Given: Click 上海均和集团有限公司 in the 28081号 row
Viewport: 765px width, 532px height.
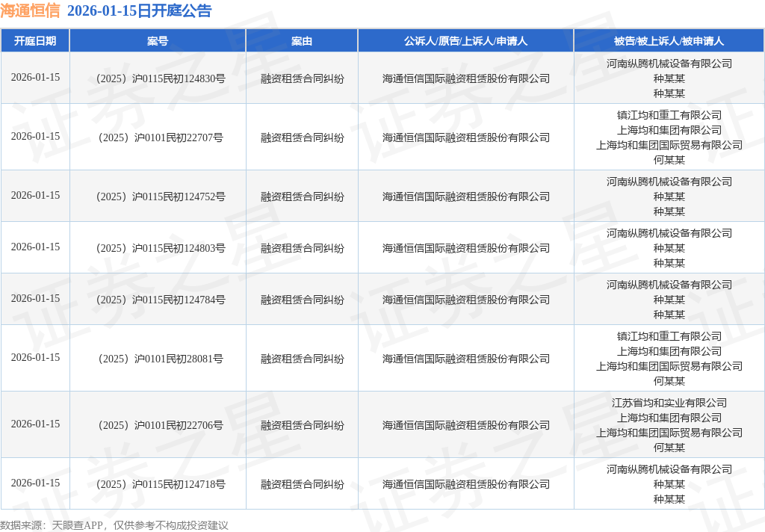Looking at the screenshot, I should [x=669, y=351].
